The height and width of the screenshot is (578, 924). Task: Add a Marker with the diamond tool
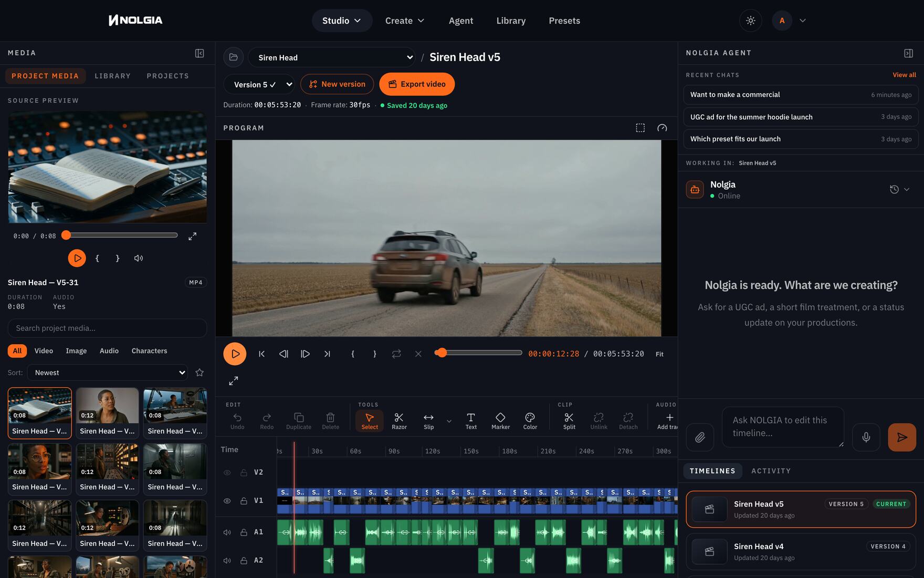(x=500, y=421)
